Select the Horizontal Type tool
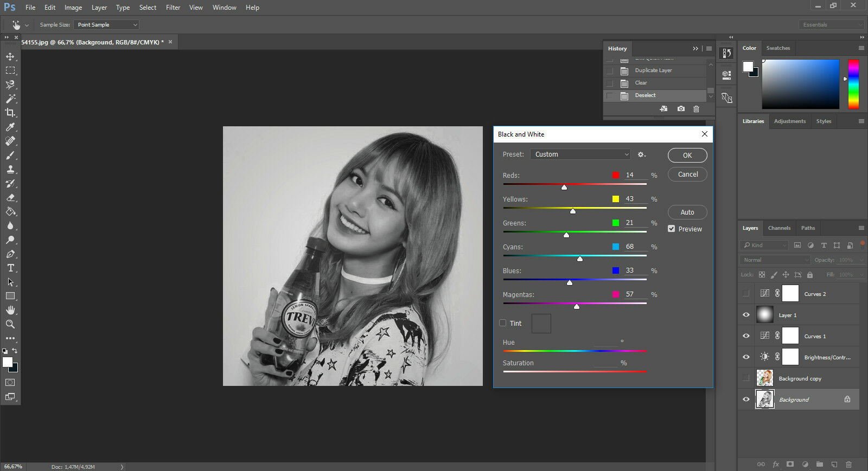Image resolution: width=868 pixels, height=471 pixels. (10, 268)
